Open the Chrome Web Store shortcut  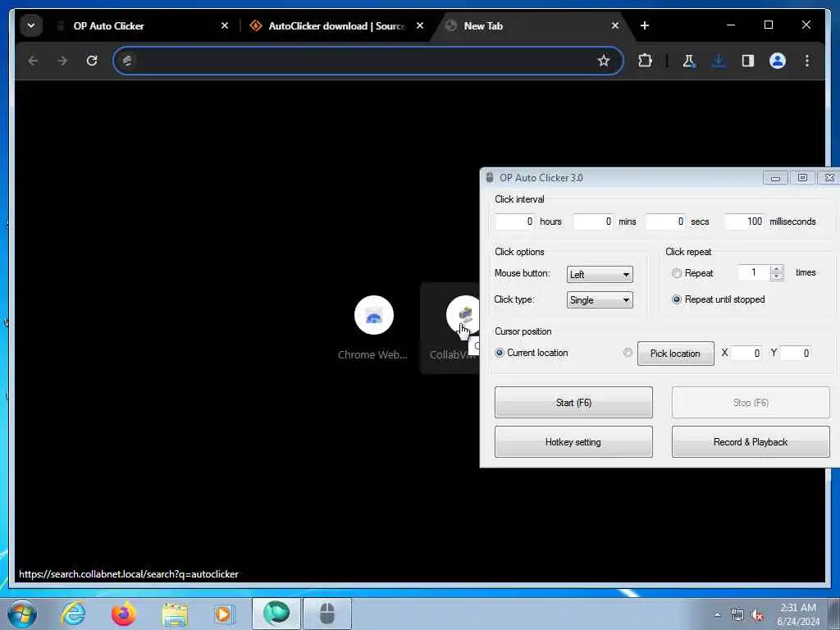373,327
